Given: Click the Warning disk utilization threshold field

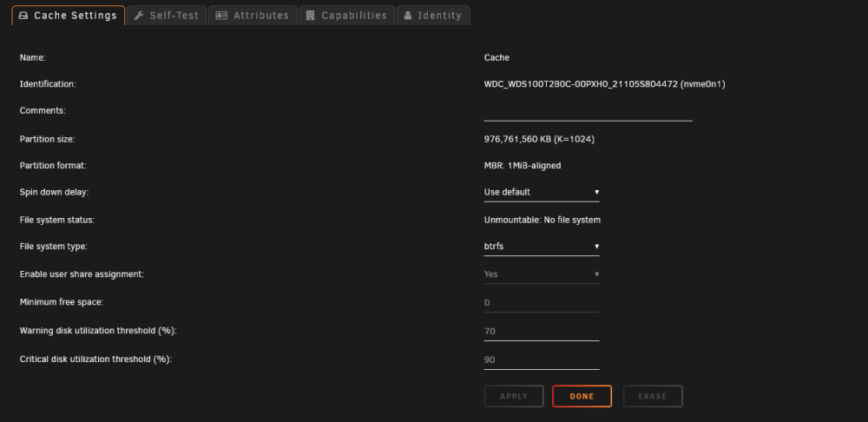Looking at the screenshot, I should coord(542,331).
